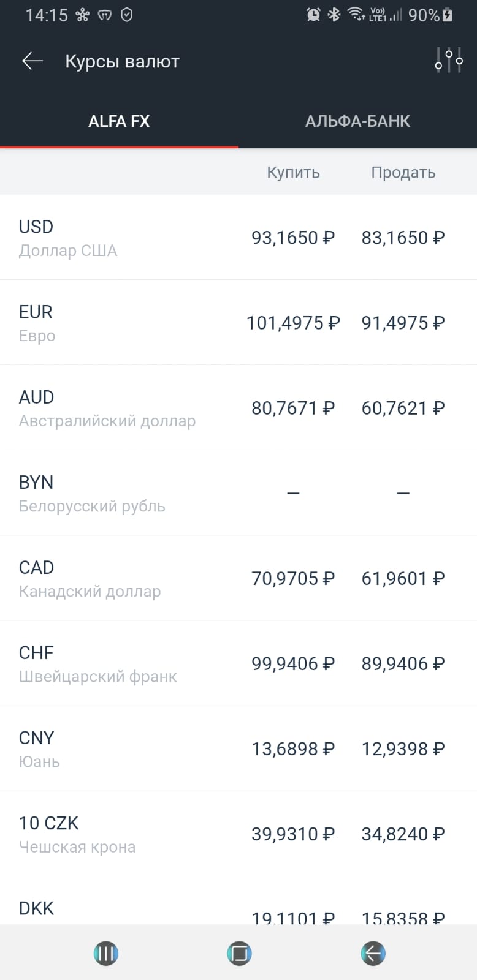Image resolution: width=477 pixels, height=980 pixels.
Task: Switch to the АЛЬФА-БАНК tab
Action: pos(357,121)
